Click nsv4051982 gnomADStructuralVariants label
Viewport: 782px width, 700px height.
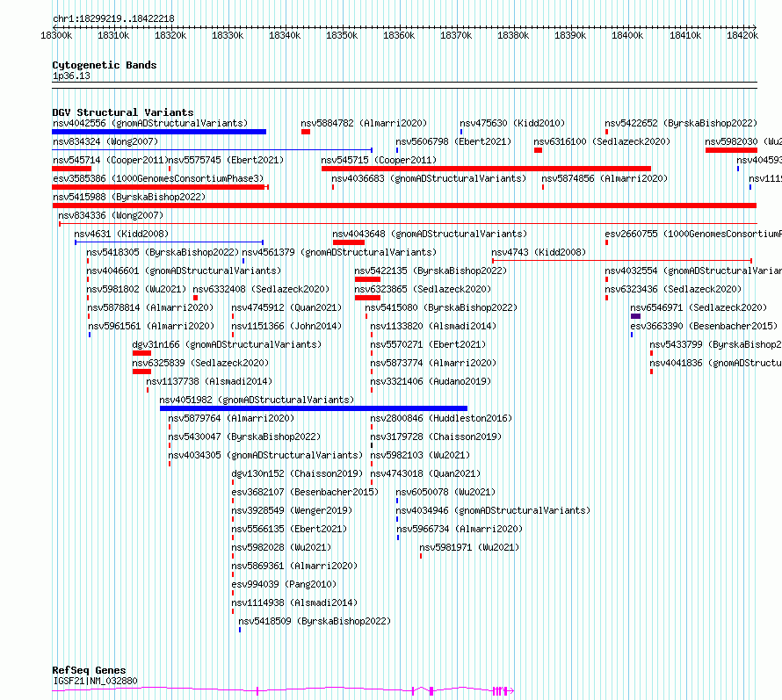click(257, 400)
